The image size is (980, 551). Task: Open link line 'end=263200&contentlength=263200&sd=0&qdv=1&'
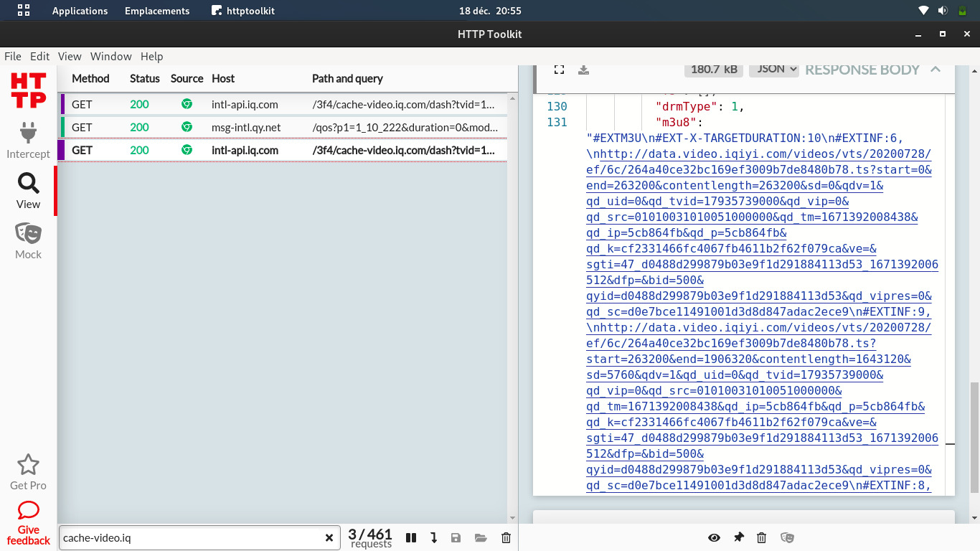735,186
